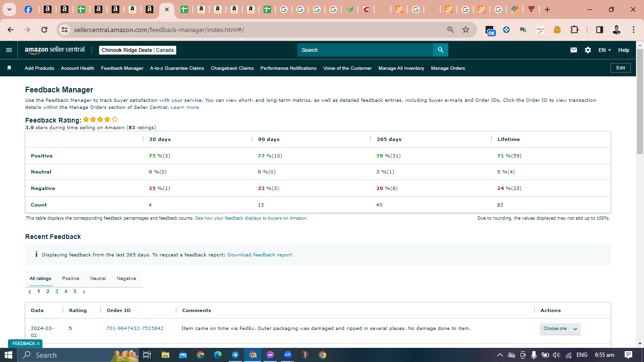Click the search magnifier button
This screenshot has width=644, height=362.
click(x=440, y=50)
